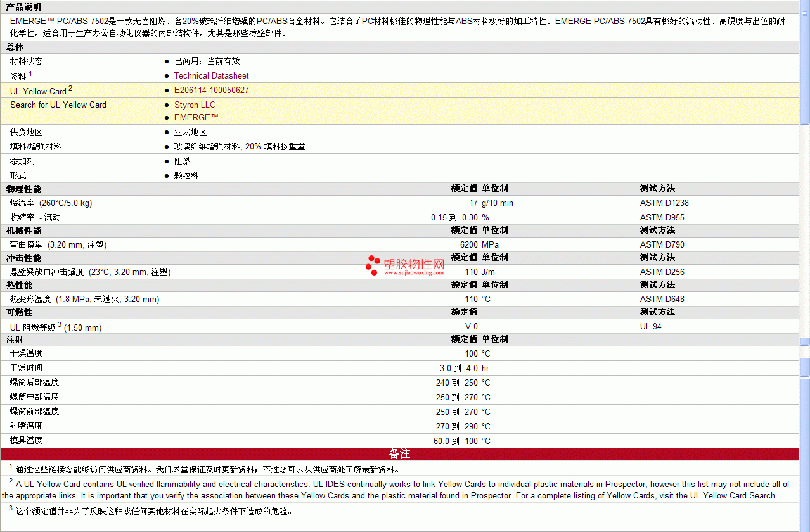Click the 添加剂 row label
The width and height of the screenshot is (810, 532).
click(22, 161)
